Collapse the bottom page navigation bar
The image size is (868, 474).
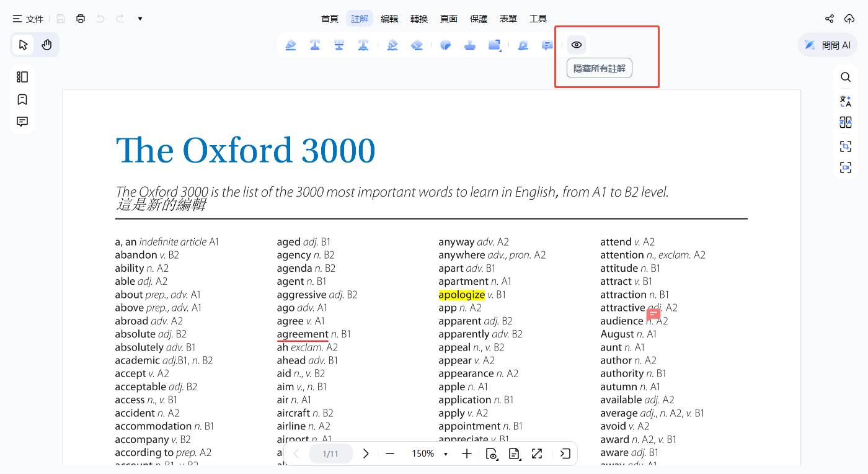[565, 454]
